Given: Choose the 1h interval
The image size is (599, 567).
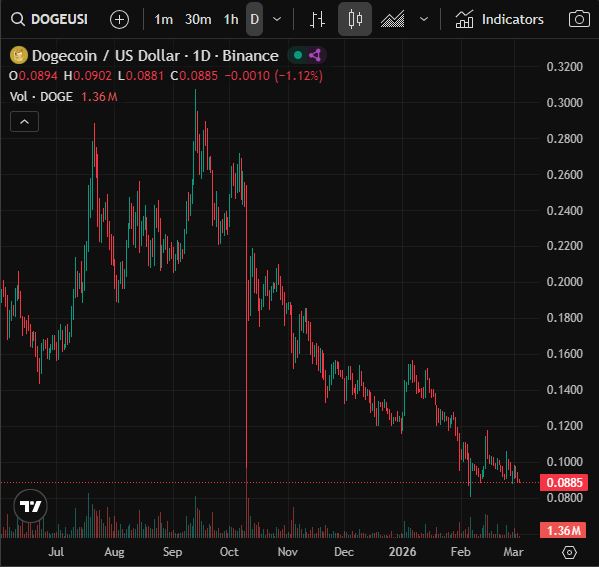Looking at the screenshot, I should [x=231, y=19].
